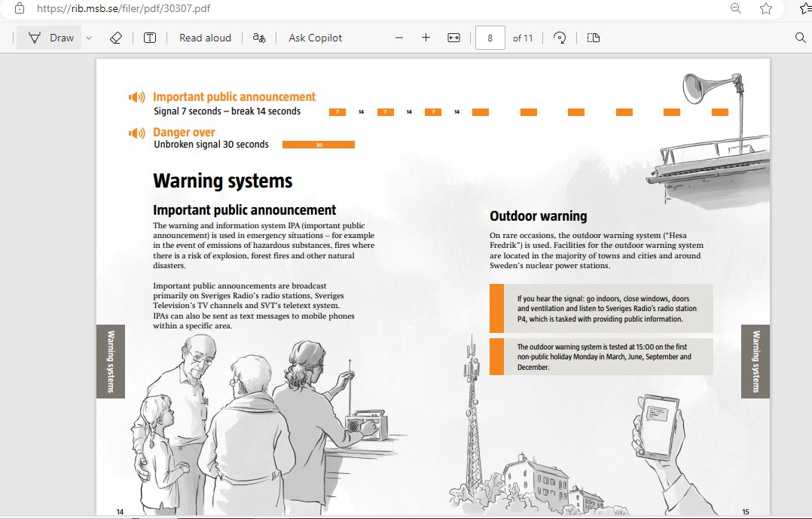Switch page view layout icon
Viewport: 812px width, 519px height.
594,38
